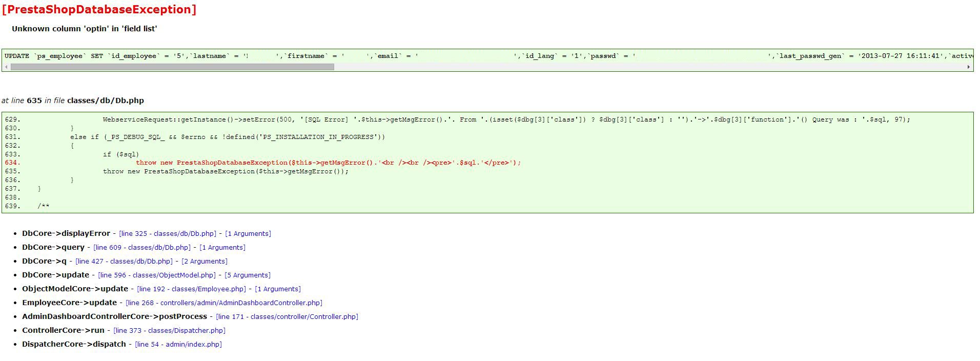Viewport: 980px width, 361px height.
Task: Click the scrollbar left arrow of SQL box
Action: 7,67
